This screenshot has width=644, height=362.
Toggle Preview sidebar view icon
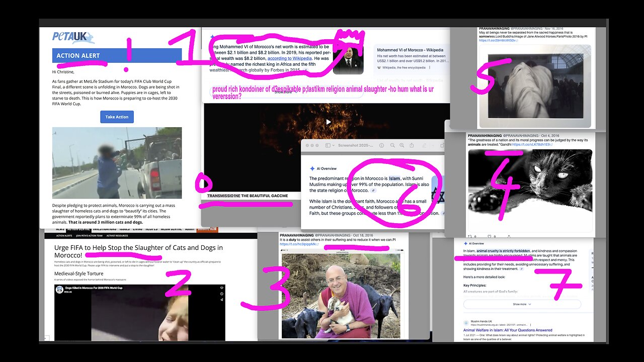328,145
